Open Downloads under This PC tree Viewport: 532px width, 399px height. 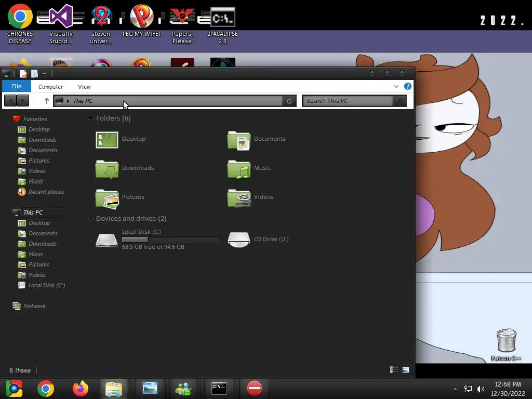(43, 244)
